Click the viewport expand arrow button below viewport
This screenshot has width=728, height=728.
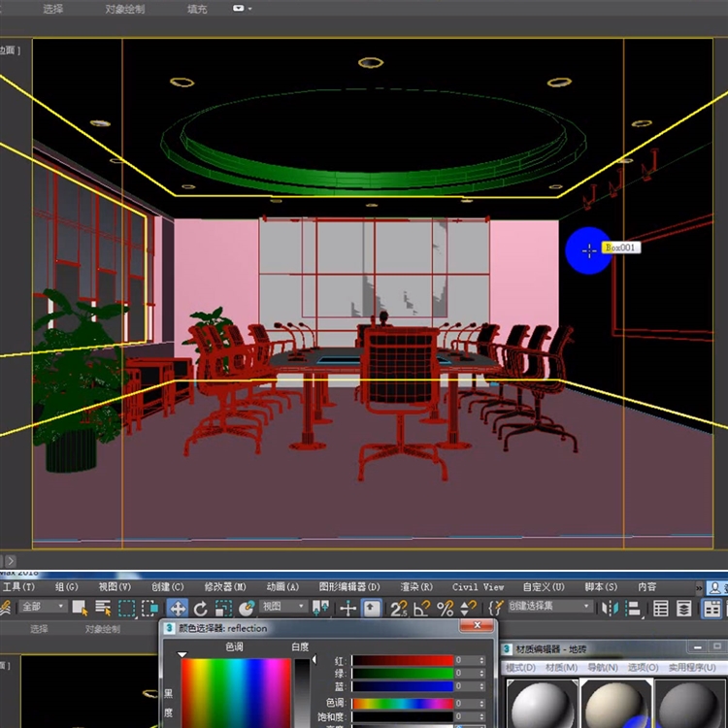11,560
